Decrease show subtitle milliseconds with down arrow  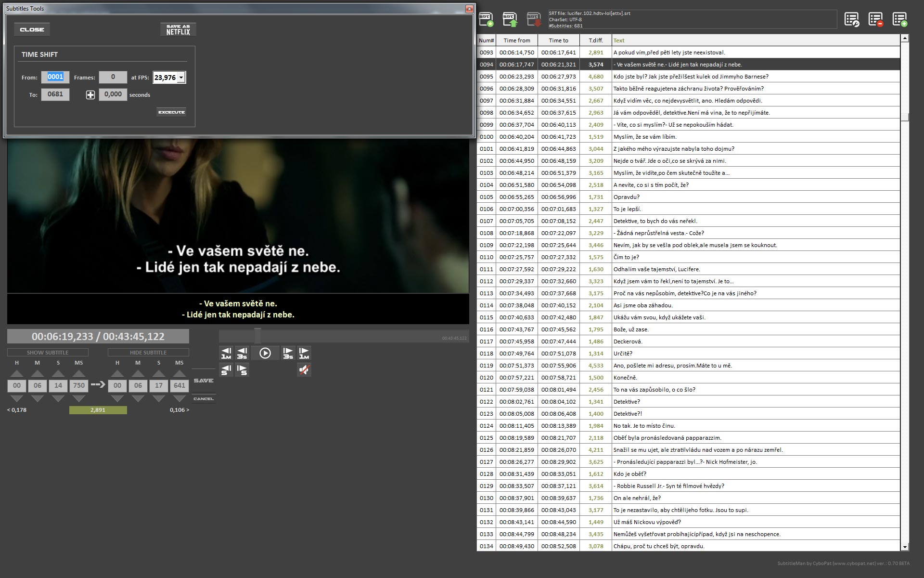(79, 398)
